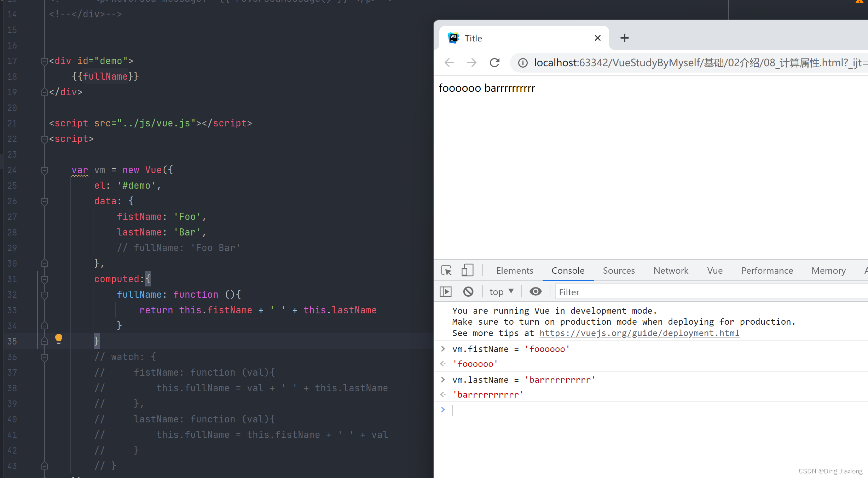The height and width of the screenshot is (478, 868).
Task: Click the no-entry block requests icon
Action: [x=468, y=291]
